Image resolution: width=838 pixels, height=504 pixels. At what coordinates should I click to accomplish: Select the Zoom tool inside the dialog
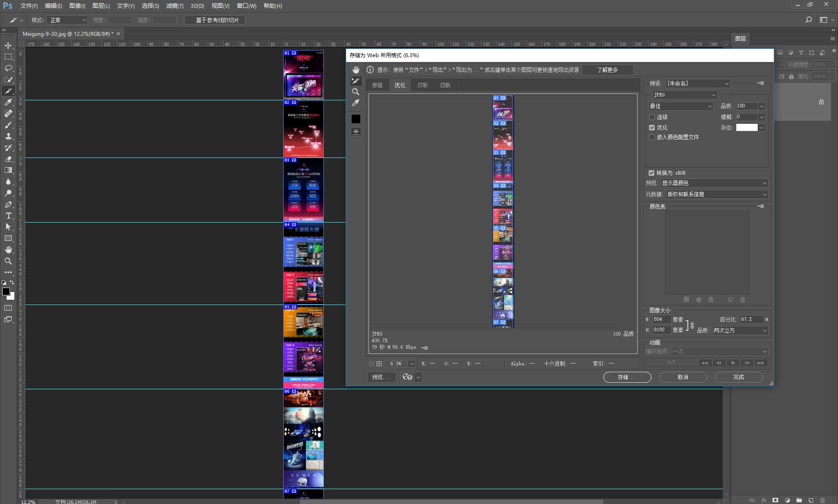356,92
